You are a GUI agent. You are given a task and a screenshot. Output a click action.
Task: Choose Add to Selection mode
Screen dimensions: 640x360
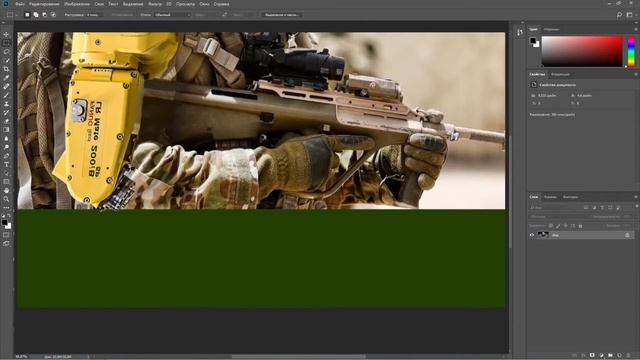click(36, 15)
